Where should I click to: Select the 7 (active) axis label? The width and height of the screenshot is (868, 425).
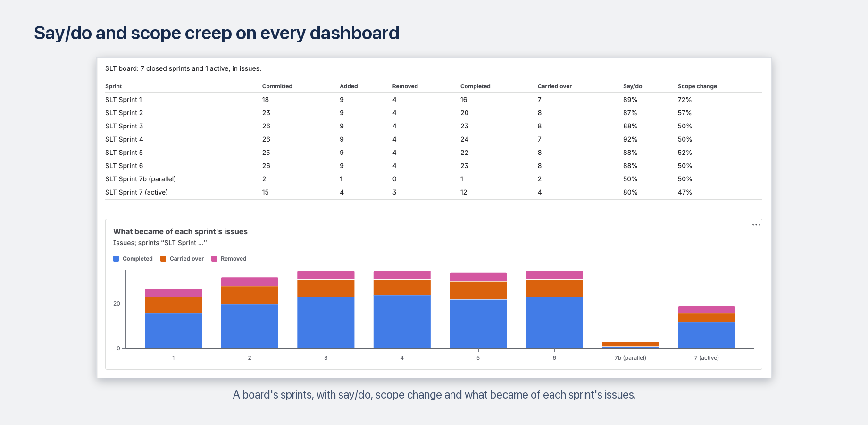click(707, 358)
